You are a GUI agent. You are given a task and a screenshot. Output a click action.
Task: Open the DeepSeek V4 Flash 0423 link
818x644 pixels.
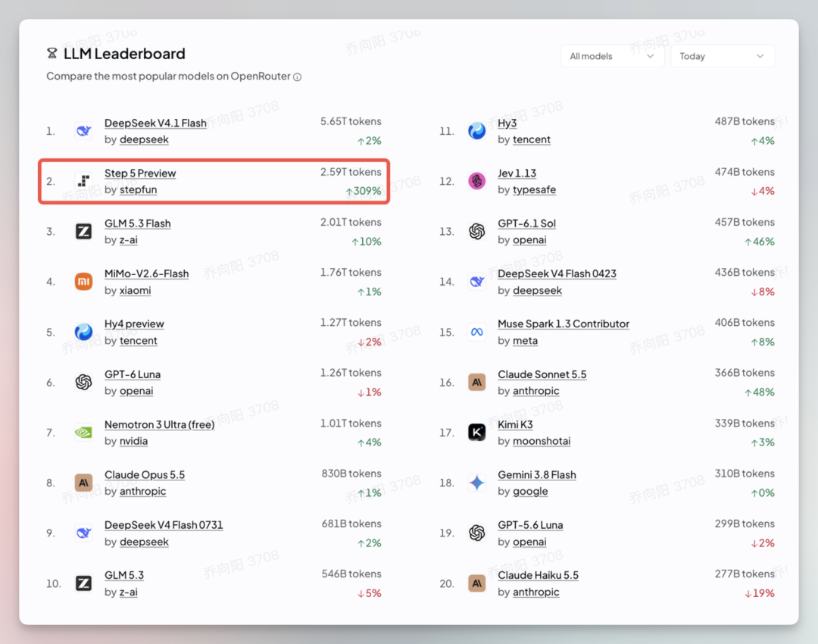557,274
